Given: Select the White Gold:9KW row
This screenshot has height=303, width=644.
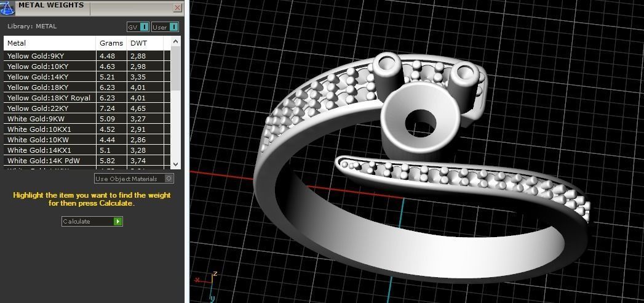Looking at the screenshot, I should (x=87, y=119).
